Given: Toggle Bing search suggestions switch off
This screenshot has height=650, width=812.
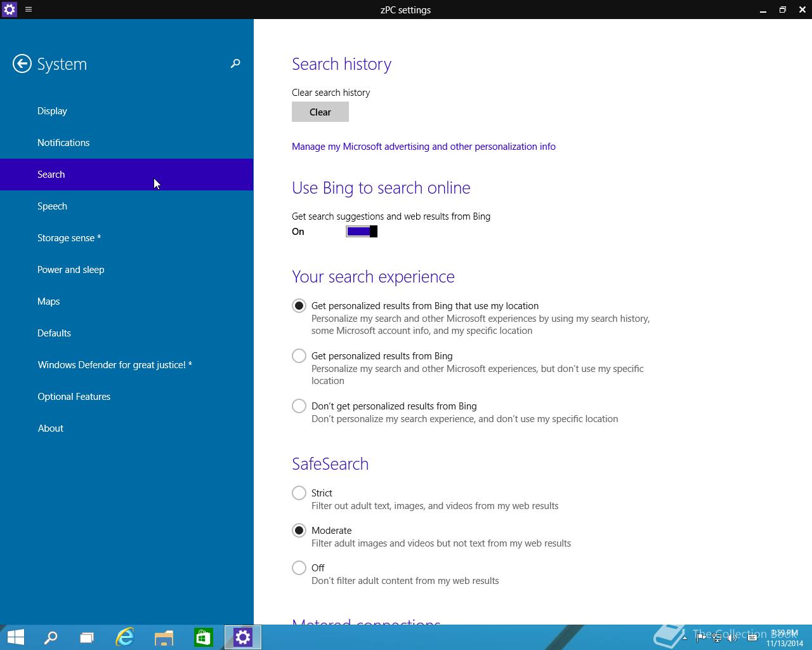Looking at the screenshot, I should tap(362, 232).
